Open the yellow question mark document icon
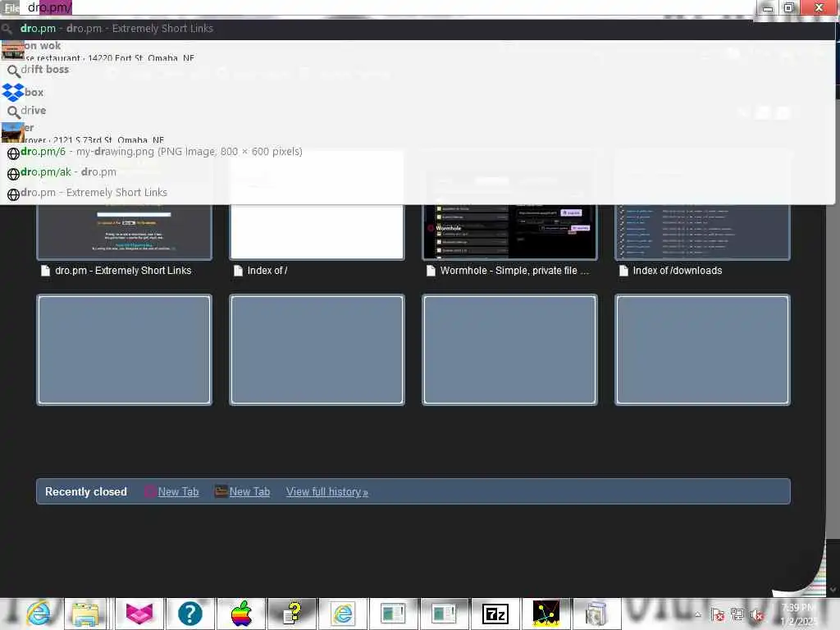The height and width of the screenshot is (630, 840). [x=292, y=614]
